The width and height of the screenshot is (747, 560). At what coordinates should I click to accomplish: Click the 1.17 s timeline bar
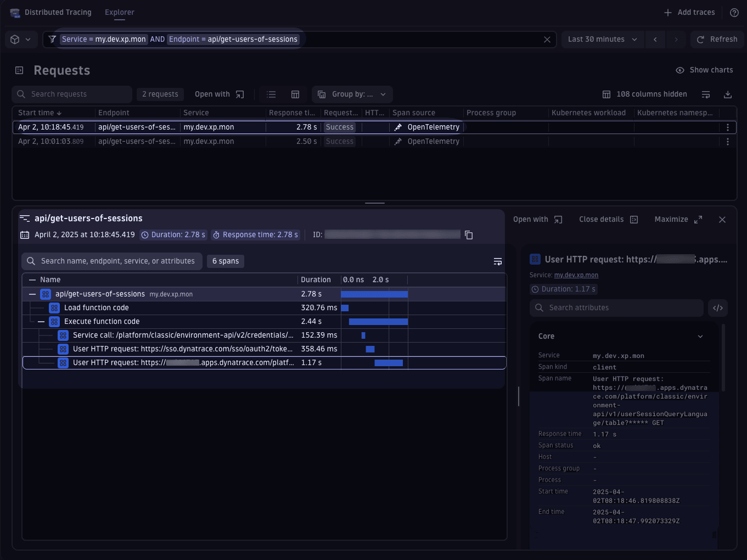[x=389, y=363]
